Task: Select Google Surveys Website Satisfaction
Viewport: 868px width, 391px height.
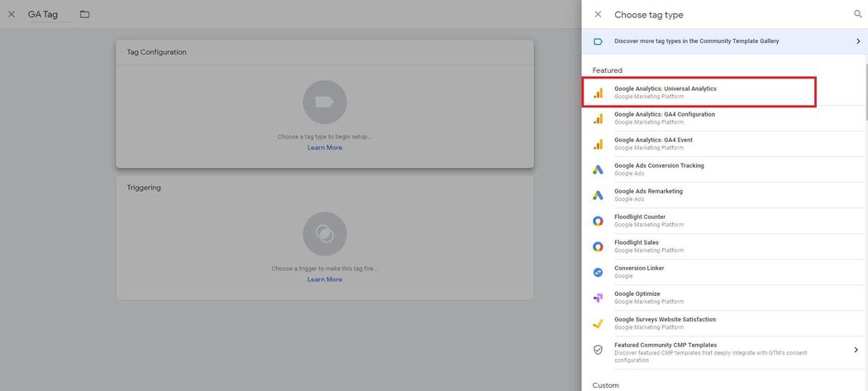Action: point(723,323)
